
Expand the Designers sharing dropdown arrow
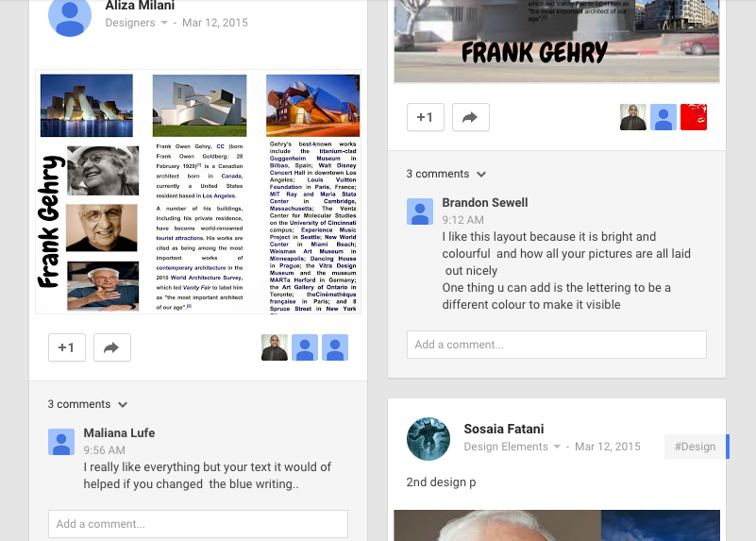tap(164, 23)
